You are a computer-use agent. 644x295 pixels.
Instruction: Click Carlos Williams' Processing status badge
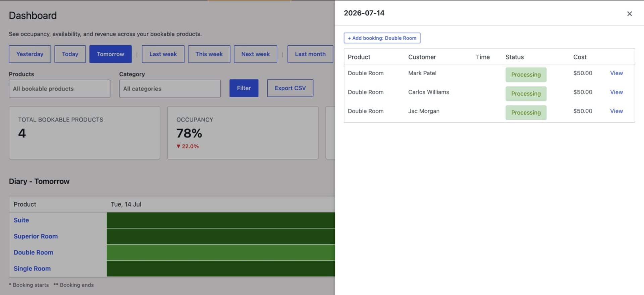526,94
